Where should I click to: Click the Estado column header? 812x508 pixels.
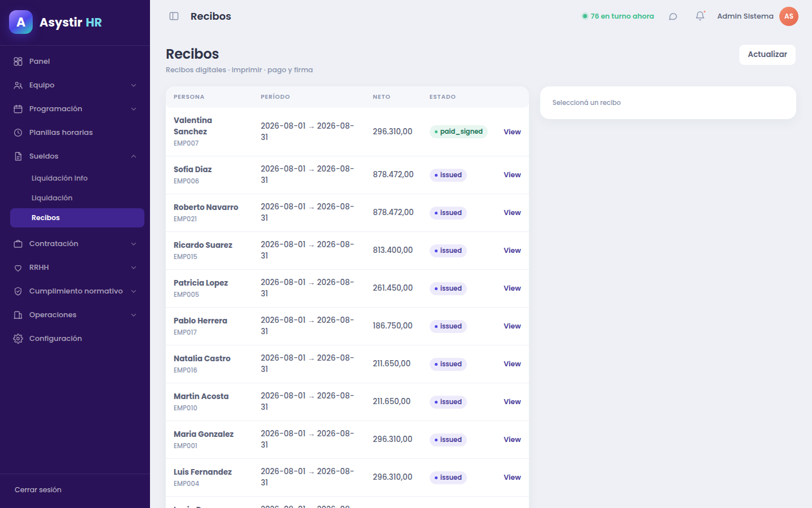(443, 97)
